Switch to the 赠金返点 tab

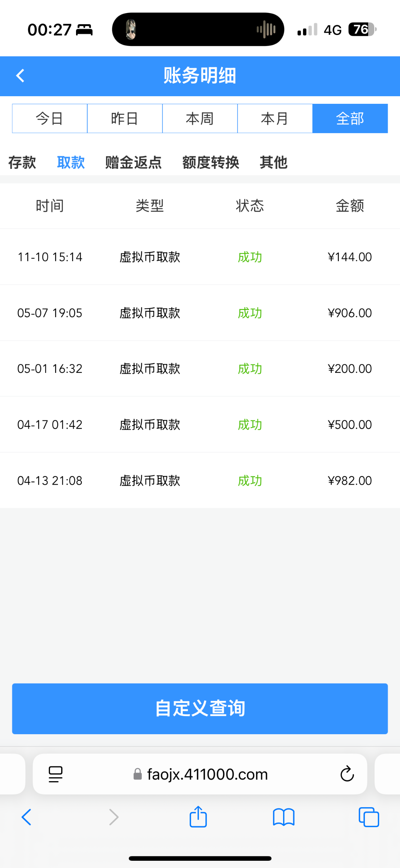click(x=133, y=162)
